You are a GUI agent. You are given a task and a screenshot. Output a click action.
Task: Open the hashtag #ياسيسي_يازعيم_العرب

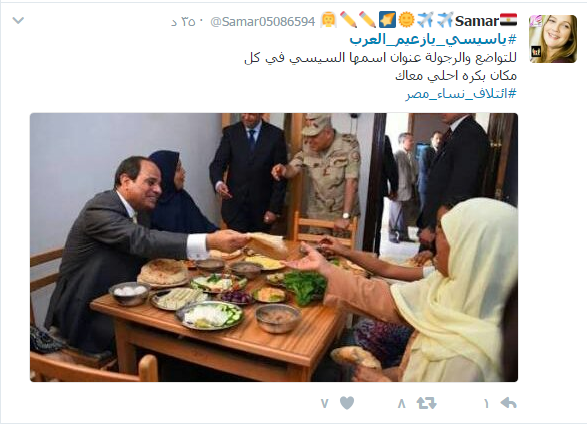coord(433,39)
